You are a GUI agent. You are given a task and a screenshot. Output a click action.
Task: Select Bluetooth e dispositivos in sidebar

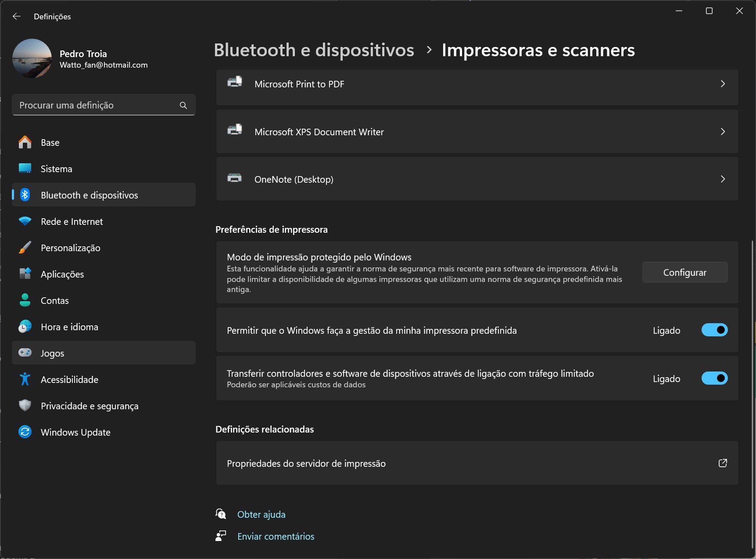[104, 195]
